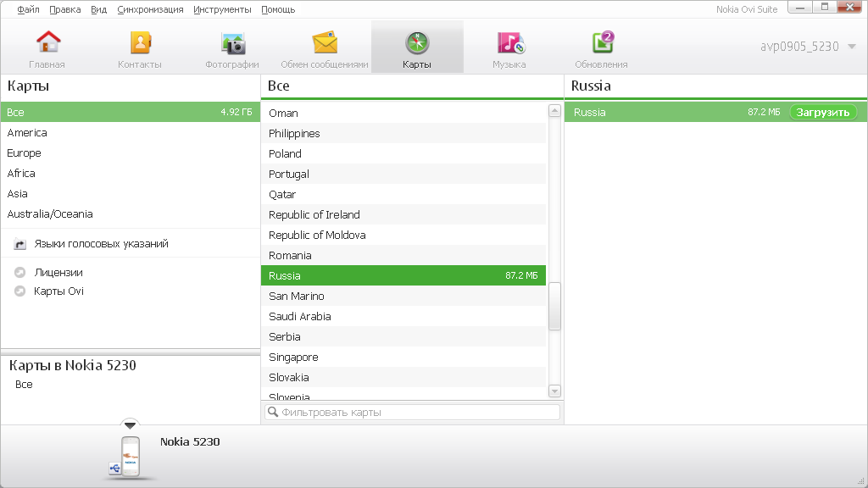Click the Nokia 5230 phone image

pos(130,457)
